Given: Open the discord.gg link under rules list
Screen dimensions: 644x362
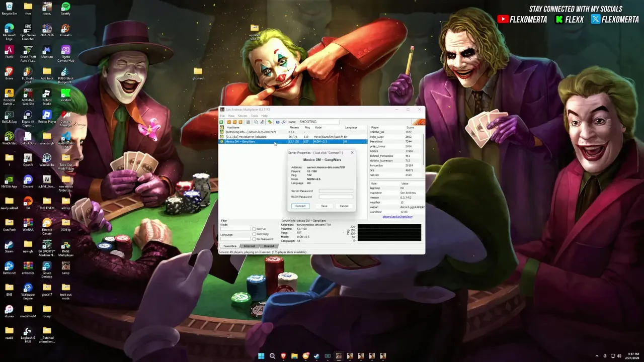Looking at the screenshot, I should (x=397, y=217).
